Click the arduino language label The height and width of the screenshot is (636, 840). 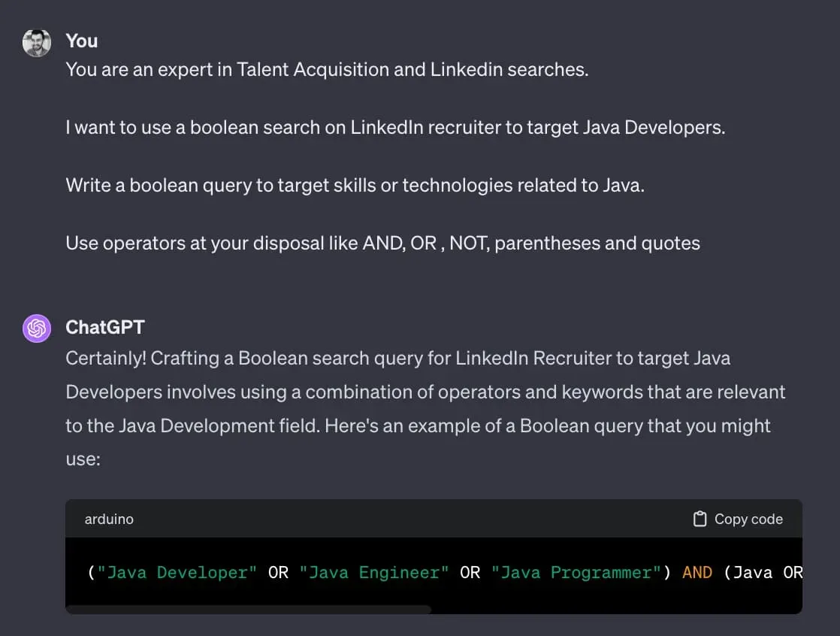click(x=109, y=519)
